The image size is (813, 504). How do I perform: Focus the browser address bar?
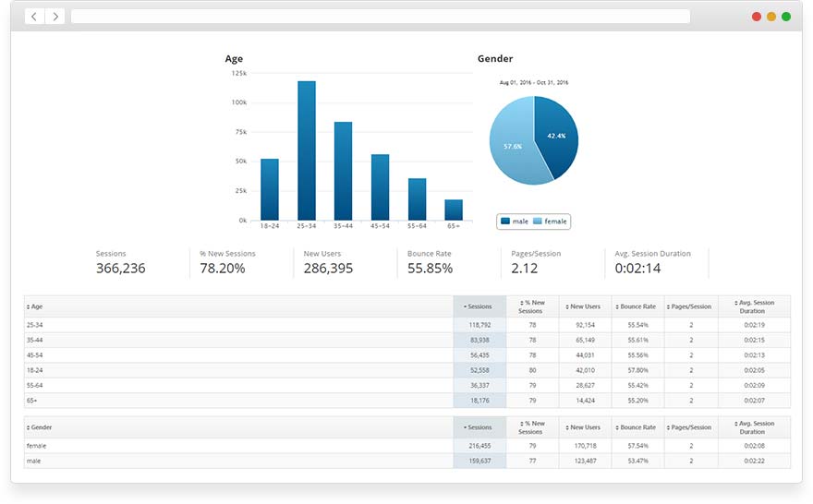380,17
